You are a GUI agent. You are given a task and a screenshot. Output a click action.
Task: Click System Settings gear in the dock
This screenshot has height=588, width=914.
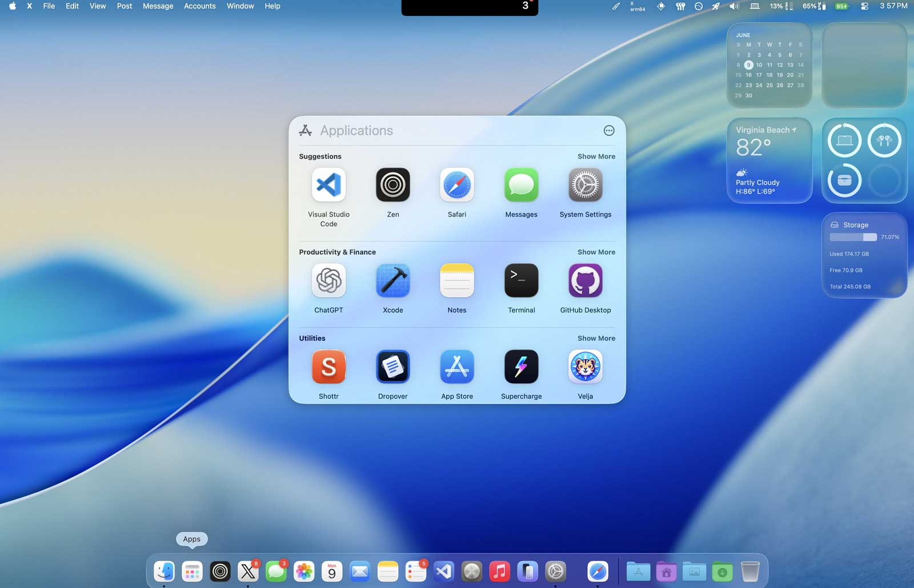(556, 571)
